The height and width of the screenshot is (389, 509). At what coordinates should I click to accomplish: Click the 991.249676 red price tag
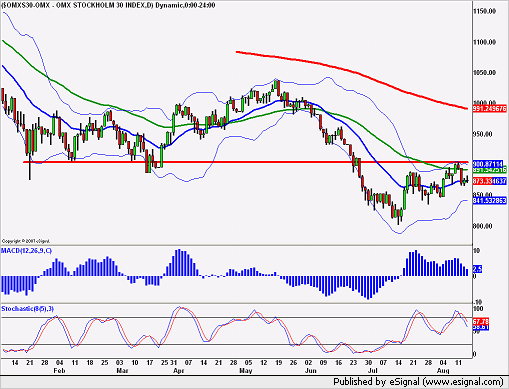(x=490, y=108)
